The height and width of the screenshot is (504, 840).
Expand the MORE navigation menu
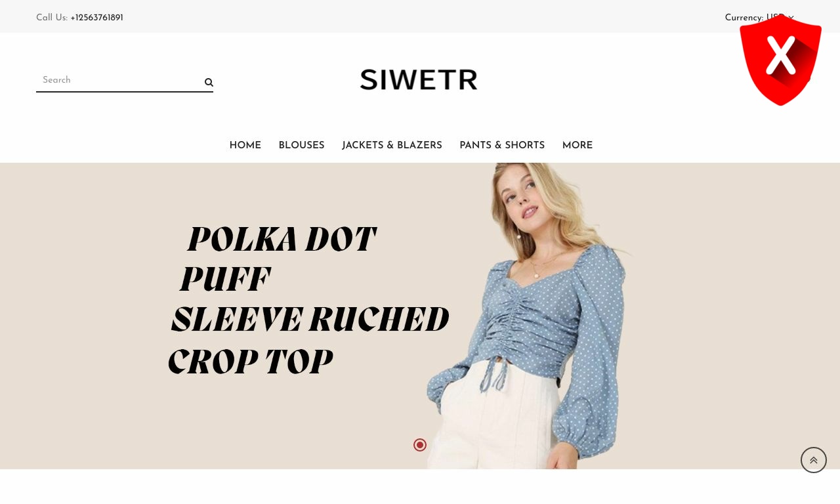point(577,146)
